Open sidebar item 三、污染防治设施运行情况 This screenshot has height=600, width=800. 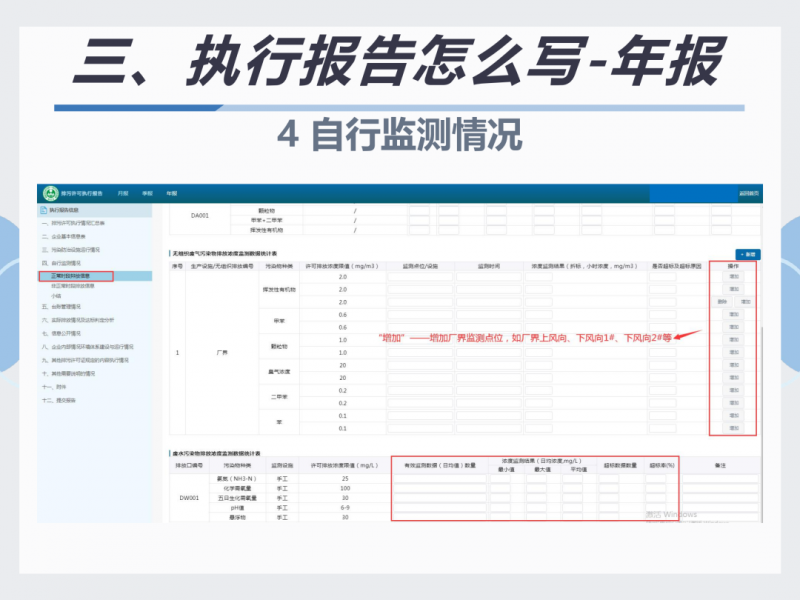tap(71, 250)
